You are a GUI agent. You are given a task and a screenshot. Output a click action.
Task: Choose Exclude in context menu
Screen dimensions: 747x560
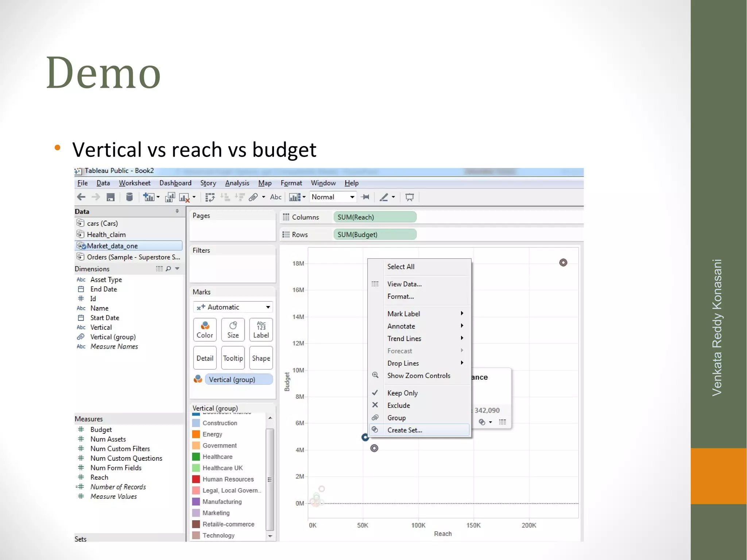click(x=419, y=405)
